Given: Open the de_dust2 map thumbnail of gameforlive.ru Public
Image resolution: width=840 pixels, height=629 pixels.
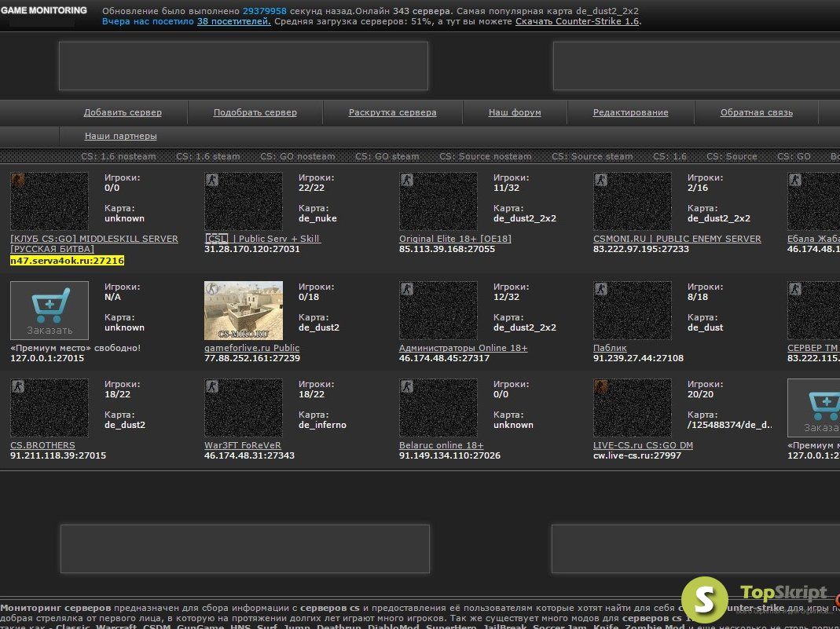Looking at the screenshot, I should coord(244,310).
